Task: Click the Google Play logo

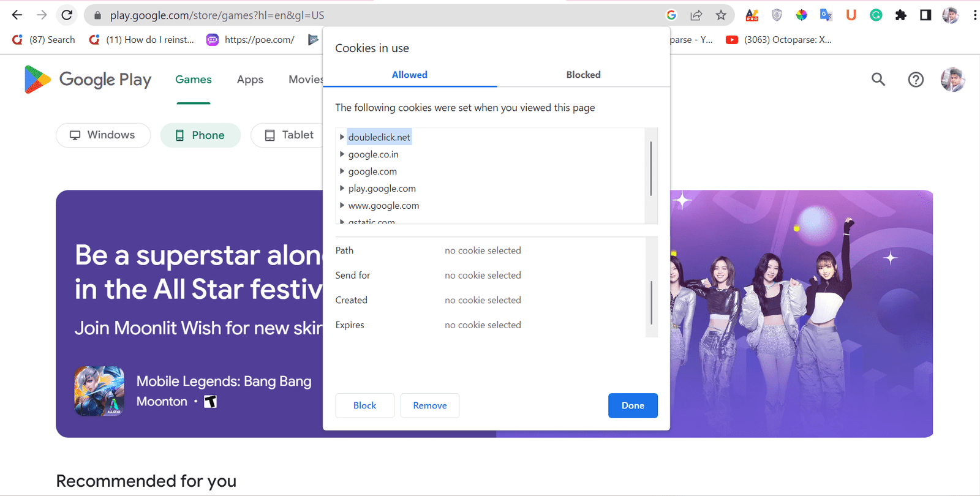Action: pos(88,80)
